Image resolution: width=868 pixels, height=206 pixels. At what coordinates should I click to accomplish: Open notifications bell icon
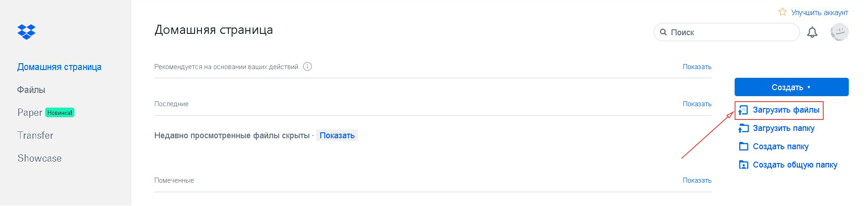[x=812, y=33]
